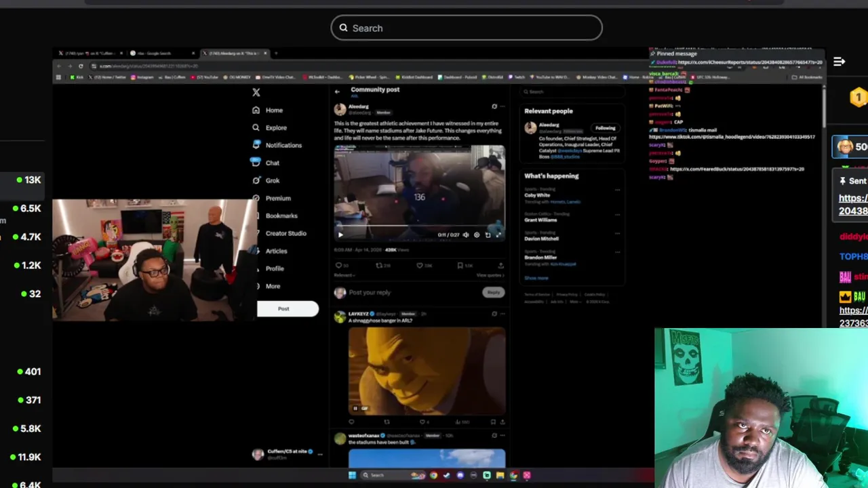Open account menu dots beside Cuffem/C5 at nite
The image size is (868, 488).
click(x=320, y=454)
